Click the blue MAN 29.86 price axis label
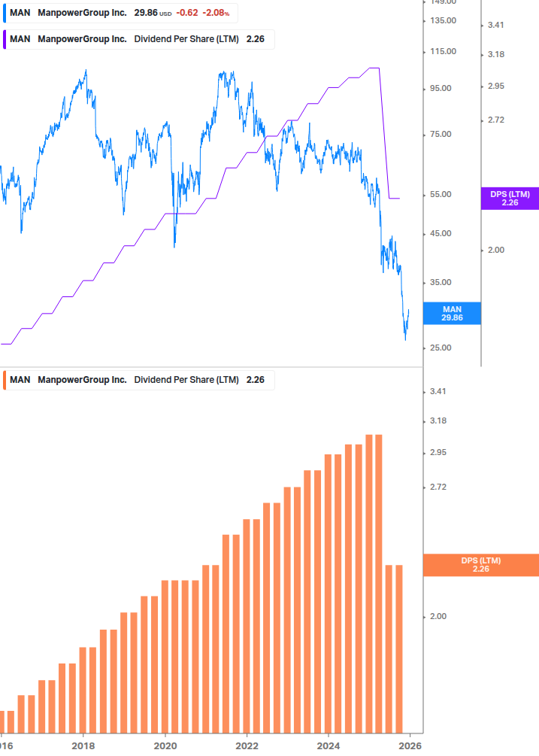The image size is (539, 756). (452, 314)
